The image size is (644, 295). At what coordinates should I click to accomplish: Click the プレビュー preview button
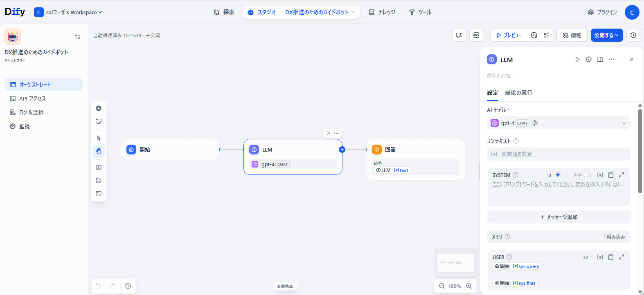[509, 35]
